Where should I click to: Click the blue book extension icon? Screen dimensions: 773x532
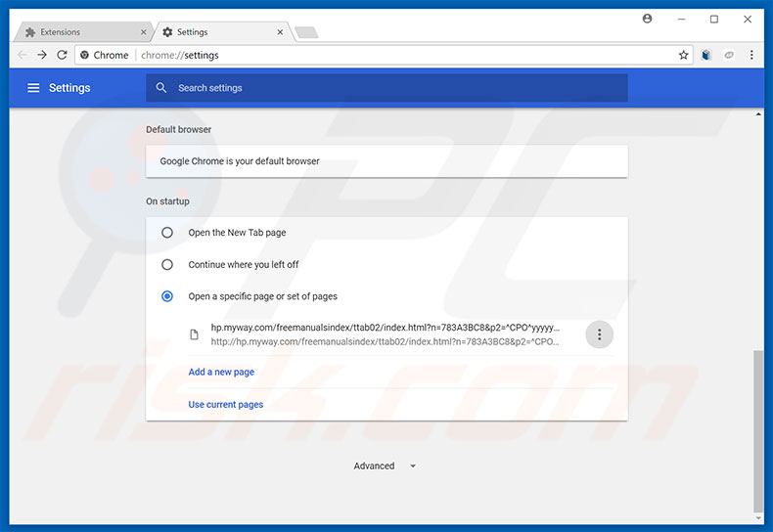705,55
